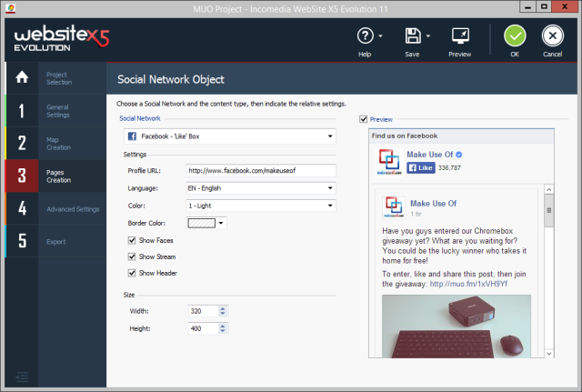Uncheck Show Header checkbox
This screenshot has width=582, height=392.
point(132,273)
